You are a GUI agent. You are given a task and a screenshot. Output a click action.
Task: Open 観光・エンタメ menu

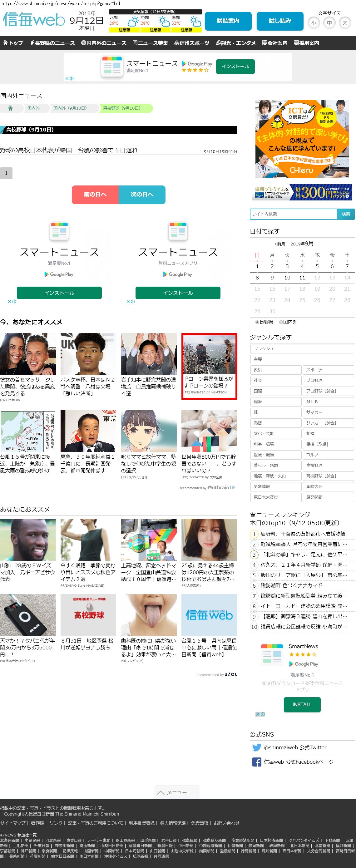coord(236,43)
